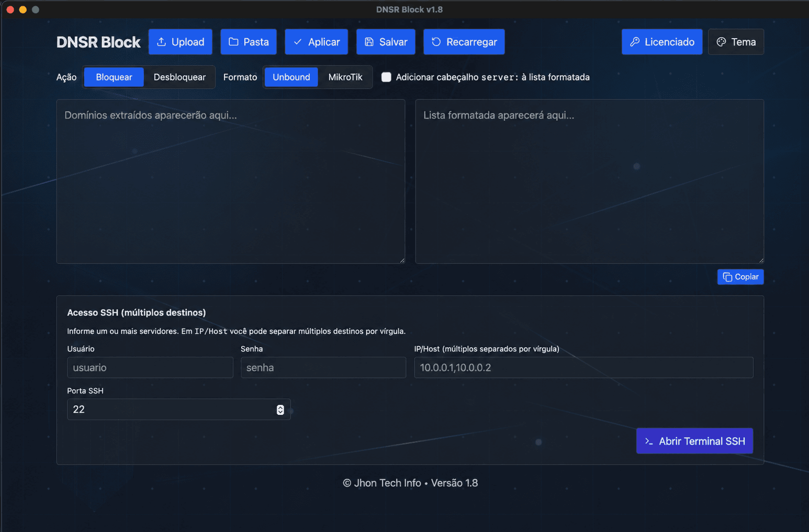Viewport: 809px width, 532px height.
Task: Click the Usuário input field
Action: tap(150, 367)
